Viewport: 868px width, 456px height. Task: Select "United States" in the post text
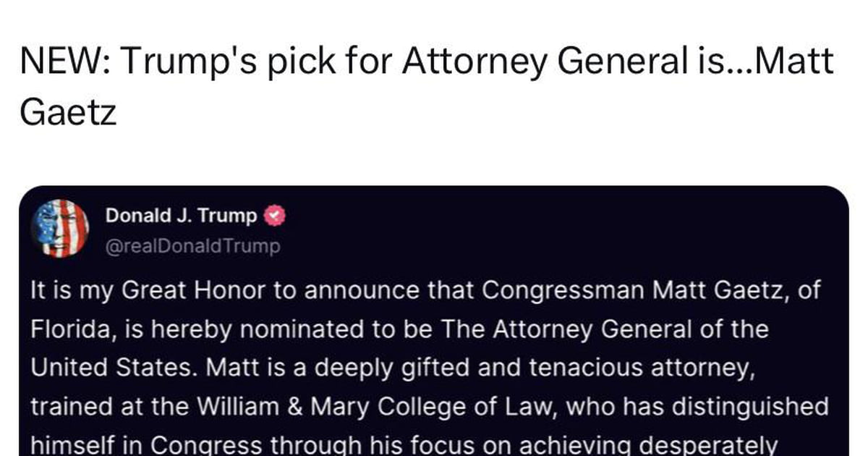tap(114, 368)
